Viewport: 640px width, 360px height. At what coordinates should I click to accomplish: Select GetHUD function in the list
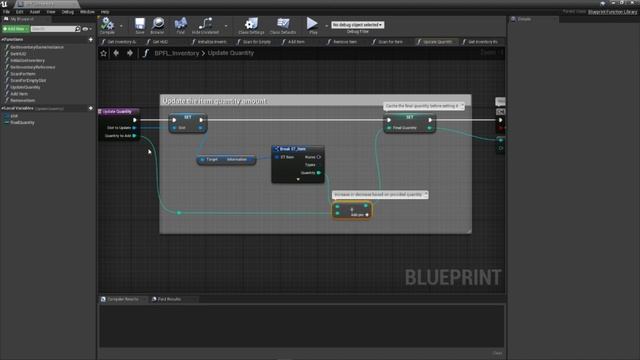18,54
